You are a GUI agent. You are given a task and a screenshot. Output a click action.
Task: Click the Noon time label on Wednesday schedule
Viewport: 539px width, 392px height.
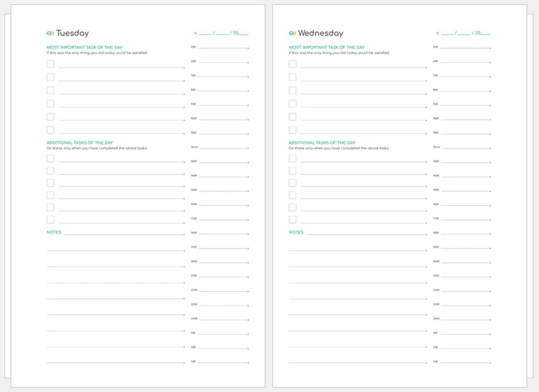(x=437, y=147)
